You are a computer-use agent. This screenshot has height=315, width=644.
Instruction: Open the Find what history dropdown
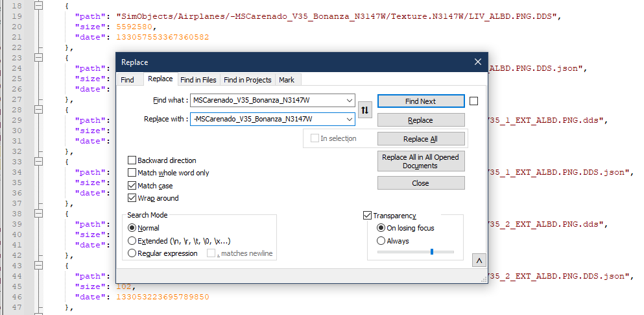[x=350, y=101]
